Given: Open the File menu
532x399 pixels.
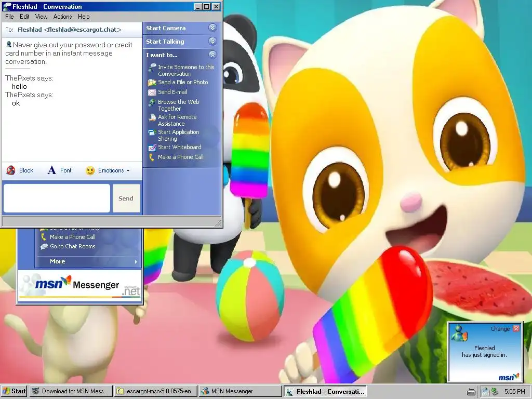Looking at the screenshot, I should click(9, 16).
